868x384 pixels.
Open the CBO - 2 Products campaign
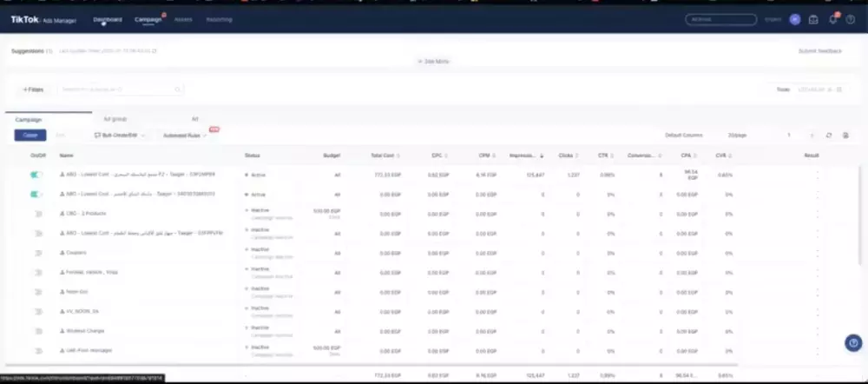(86, 214)
